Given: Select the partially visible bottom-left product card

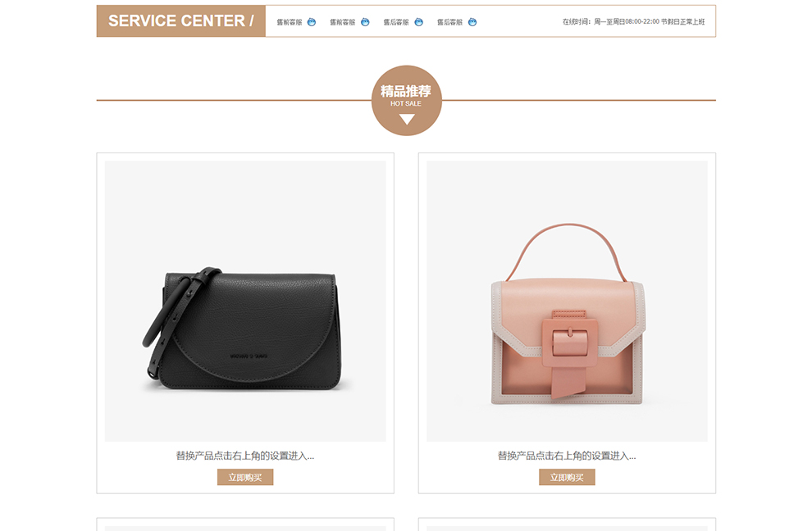Looking at the screenshot, I should click(x=245, y=524).
